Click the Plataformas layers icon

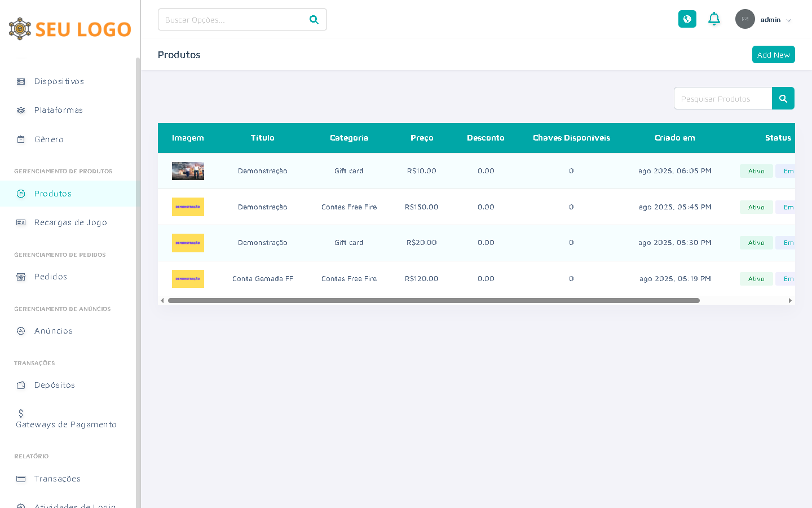pyautogui.click(x=21, y=110)
